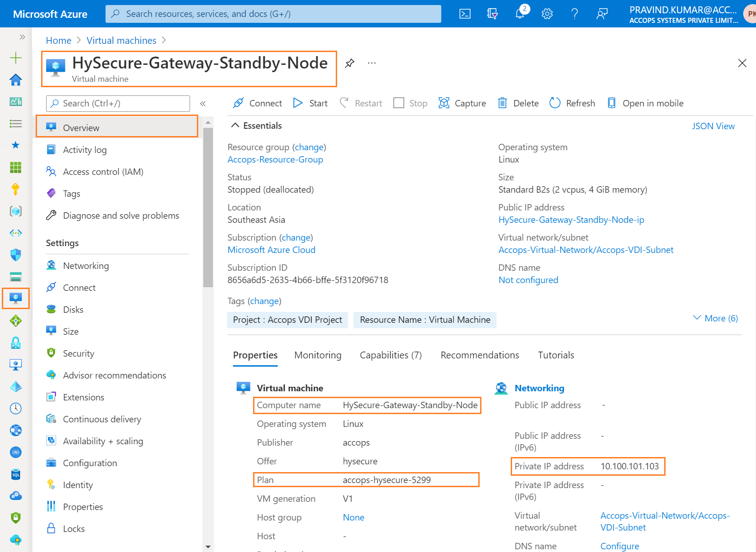Click Host group None link
Image resolution: width=756 pixels, height=552 pixels.
click(354, 517)
